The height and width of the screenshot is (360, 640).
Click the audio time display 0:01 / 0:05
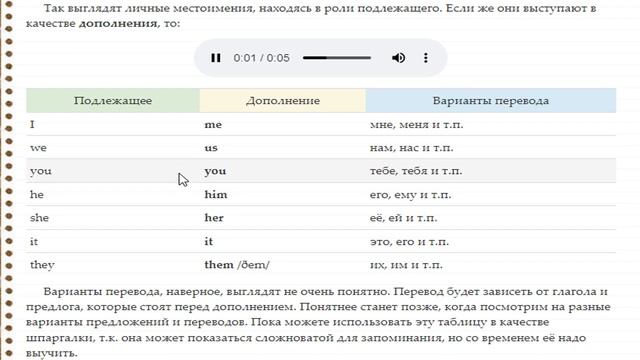(x=262, y=58)
